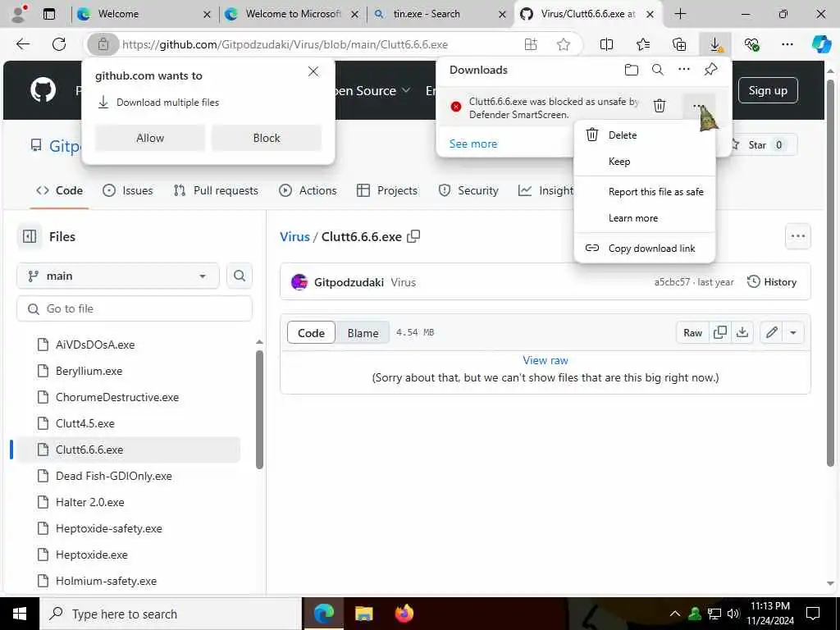Select Copy download link menu entry
Screen dimensions: 840x630
pos(645,248)
